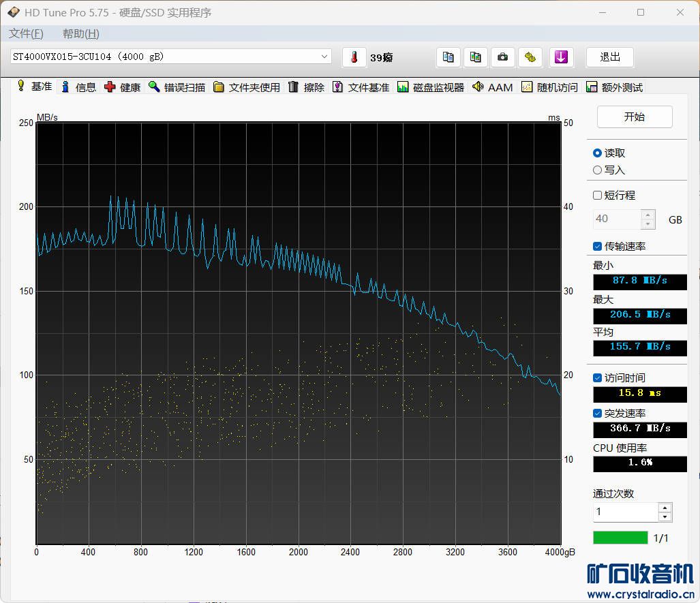Switch to the AAM tab
The width and height of the screenshot is (700, 603).
tap(492, 87)
